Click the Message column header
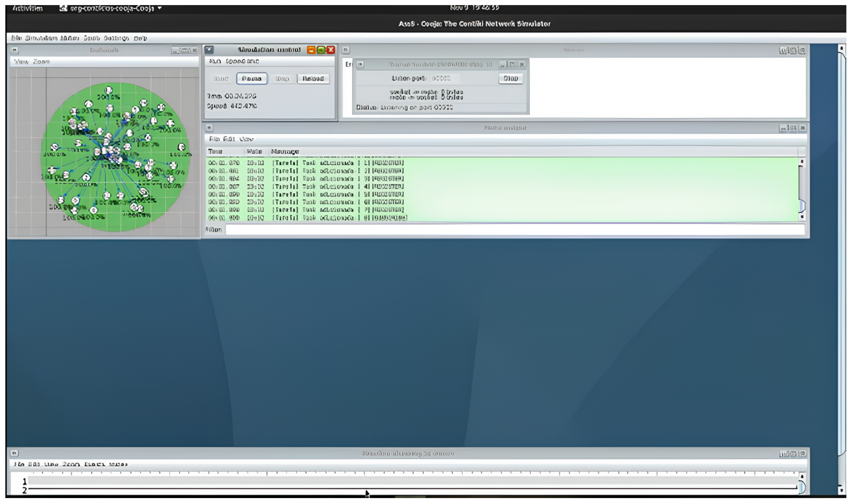 click(x=285, y=152)
